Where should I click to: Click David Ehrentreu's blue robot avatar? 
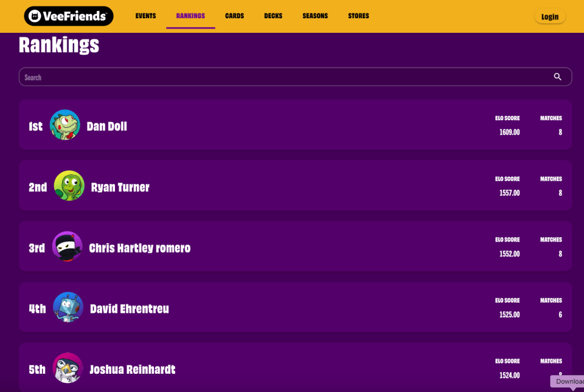[x=68, y=308]
